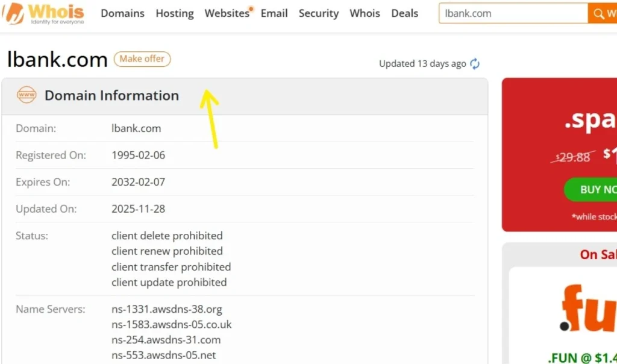
Task: Click the .FUN sale promo image
Action: click(x=588, y=309)
